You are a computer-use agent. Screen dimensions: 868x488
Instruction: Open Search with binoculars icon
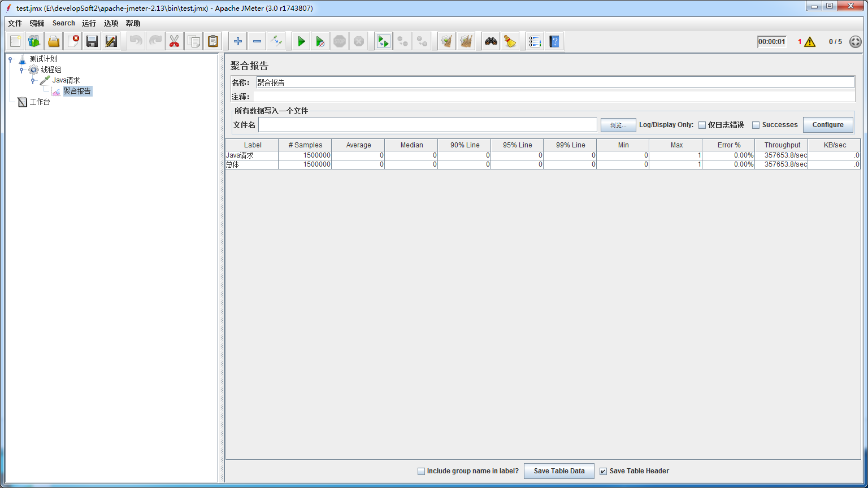[x=491, y=41]
